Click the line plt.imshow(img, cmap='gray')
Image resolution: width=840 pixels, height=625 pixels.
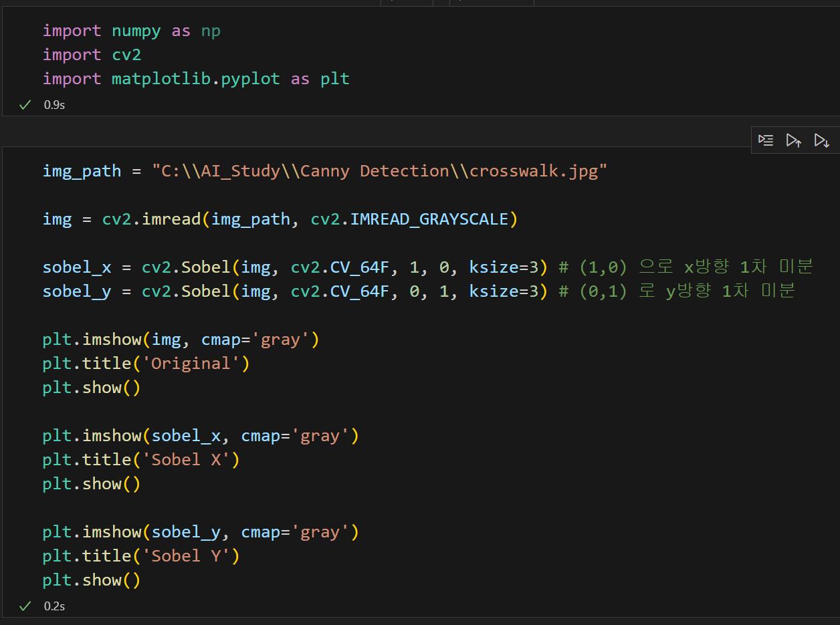point(181,340)
